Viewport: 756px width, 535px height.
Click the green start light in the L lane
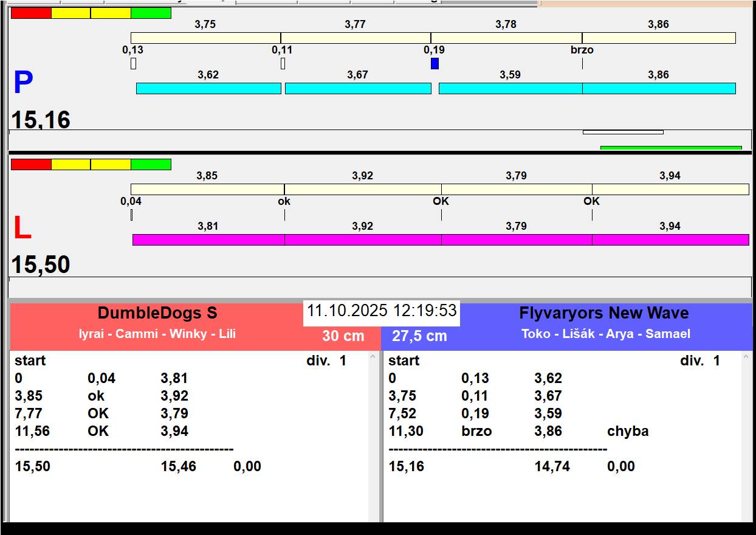click(x=151, y=164)
